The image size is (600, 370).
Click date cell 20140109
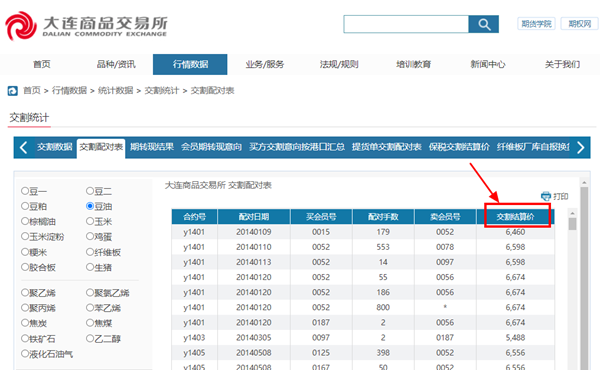pyautogui.click(x=254, y=232)
